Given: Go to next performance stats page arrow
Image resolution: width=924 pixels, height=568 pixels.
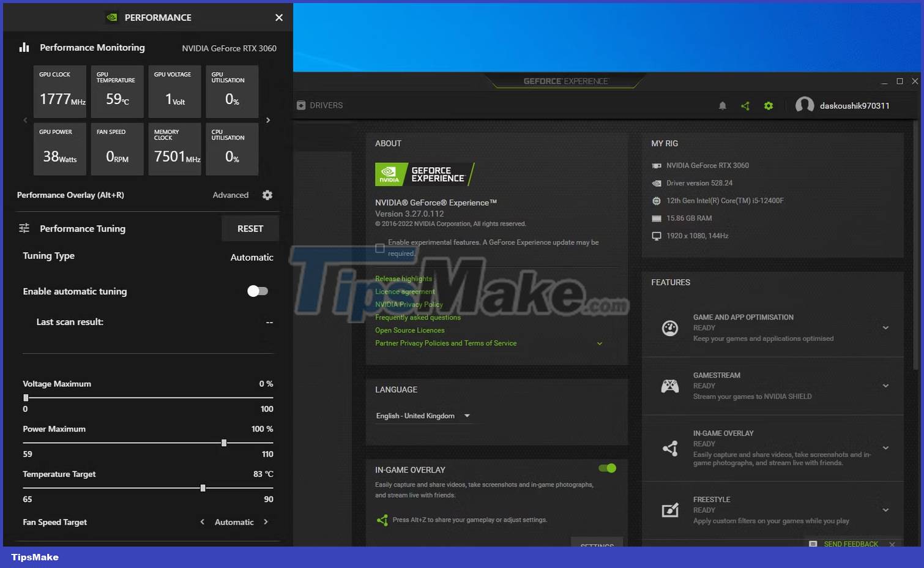Looking at the screenshot, I should 268,120.
